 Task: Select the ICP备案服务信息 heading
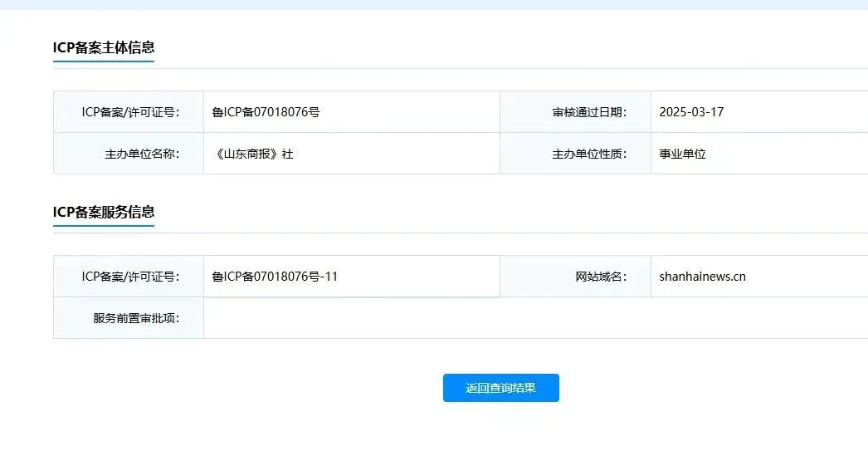[104, 212]
